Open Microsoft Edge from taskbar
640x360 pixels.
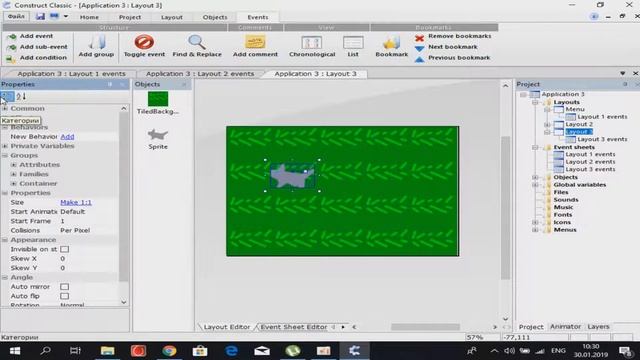(231, 351)
